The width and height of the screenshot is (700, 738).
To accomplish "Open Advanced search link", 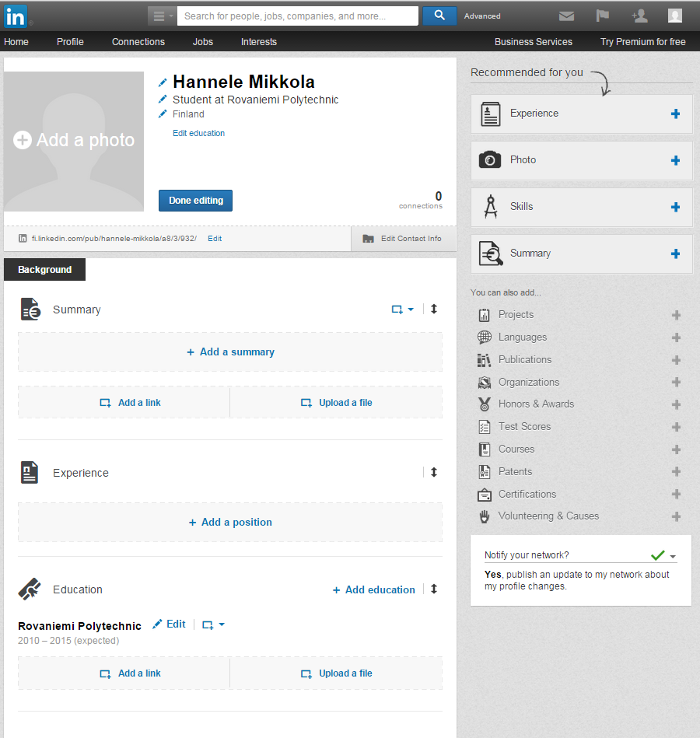I will (x=482, y=16).
